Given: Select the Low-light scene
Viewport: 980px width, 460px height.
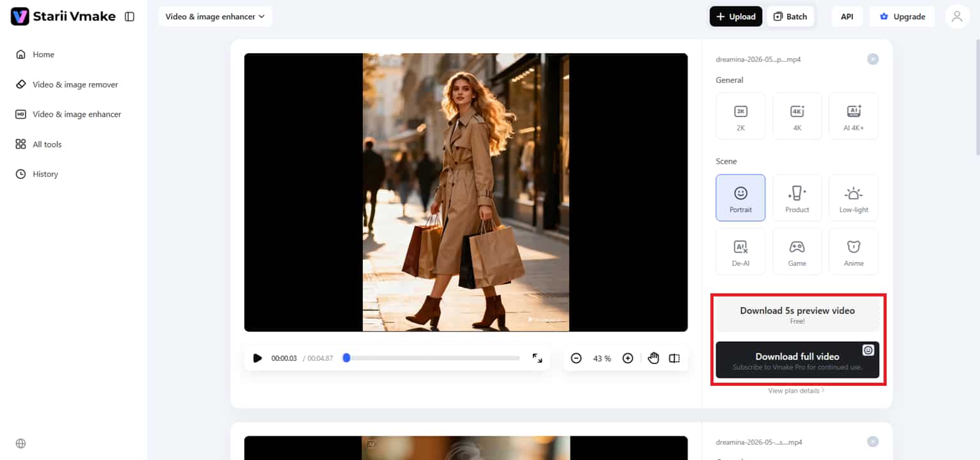Looking at the screenshot, I should (854, 198).
